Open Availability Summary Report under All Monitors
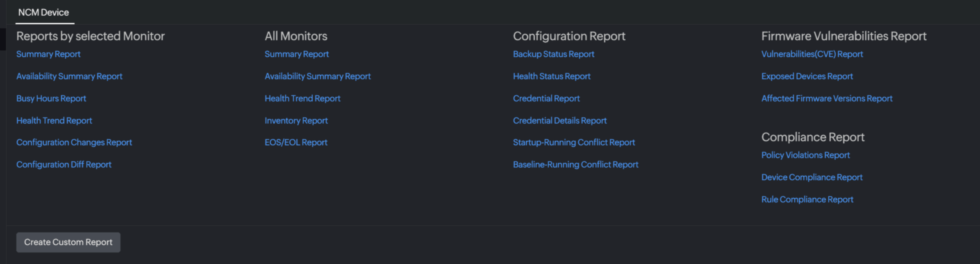The width and height of the screenshot is (980, 264). tap(318, 76)
